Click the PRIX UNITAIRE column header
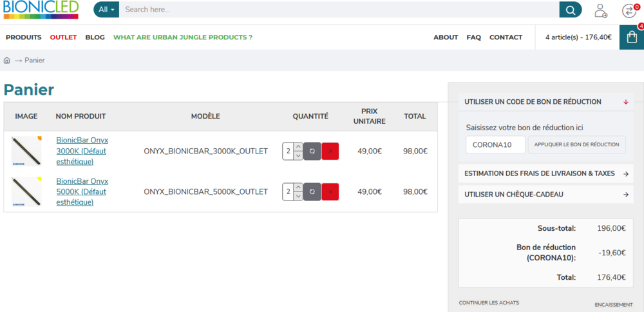 (370, 116)
